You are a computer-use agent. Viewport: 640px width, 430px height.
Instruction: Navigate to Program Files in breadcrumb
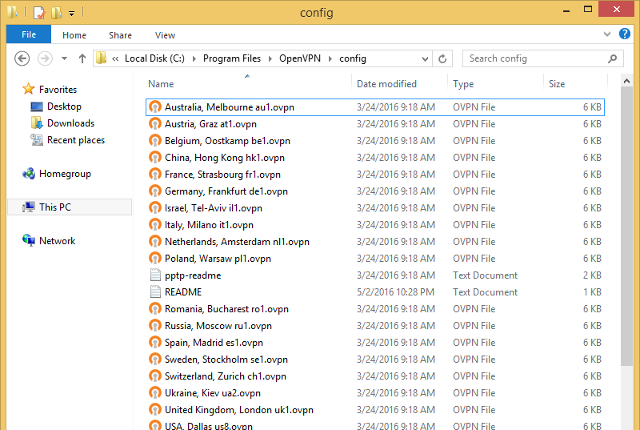[x=232, y=59]
